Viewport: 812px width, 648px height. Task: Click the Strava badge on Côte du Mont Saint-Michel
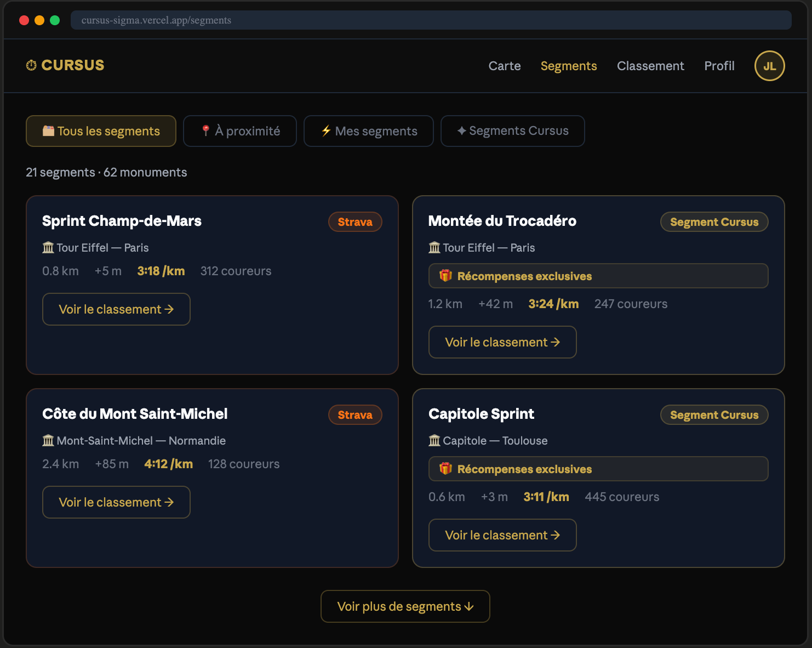point(355,415)
